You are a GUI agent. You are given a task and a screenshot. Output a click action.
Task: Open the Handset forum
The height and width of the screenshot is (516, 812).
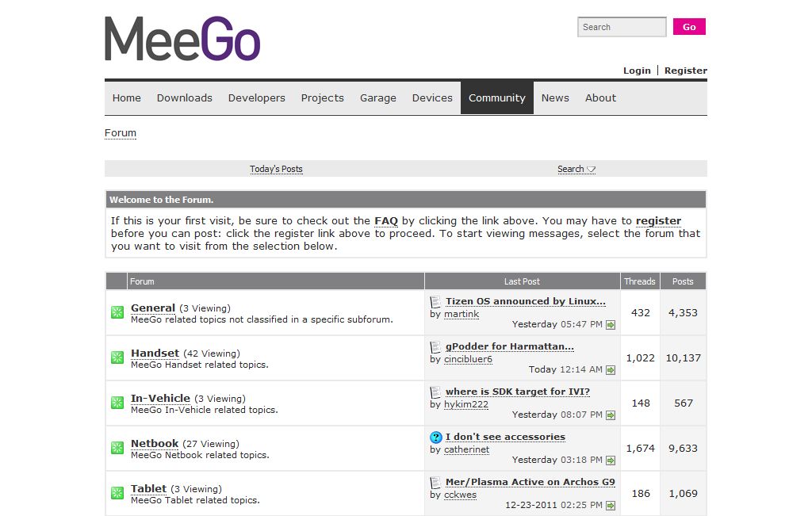click(x=155, y=353)
